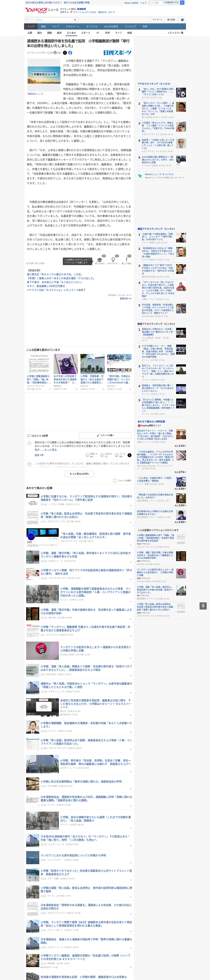Click the keyword search input field

(x=49, y=20)
